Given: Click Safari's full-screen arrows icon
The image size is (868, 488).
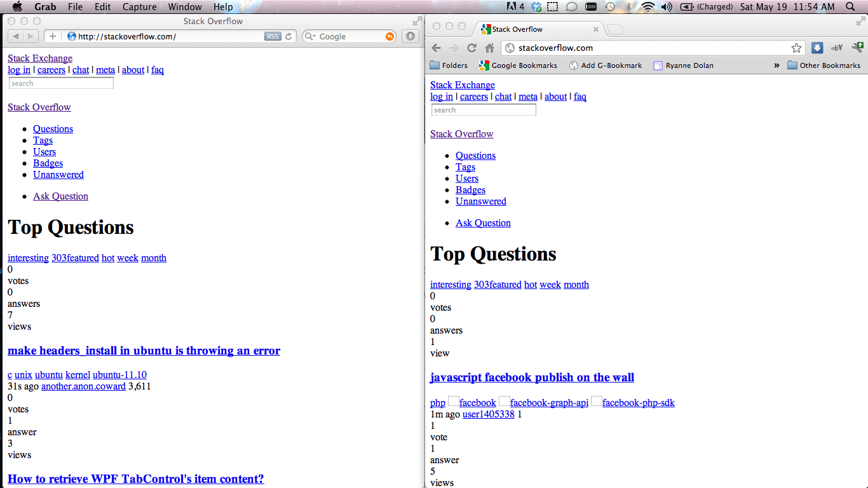Looking at the screenshot, I should pos(417,21).
